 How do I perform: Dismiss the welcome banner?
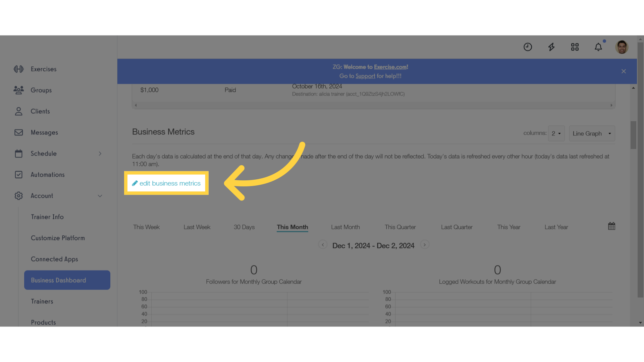pyautogui.click(x=624, y=71)
